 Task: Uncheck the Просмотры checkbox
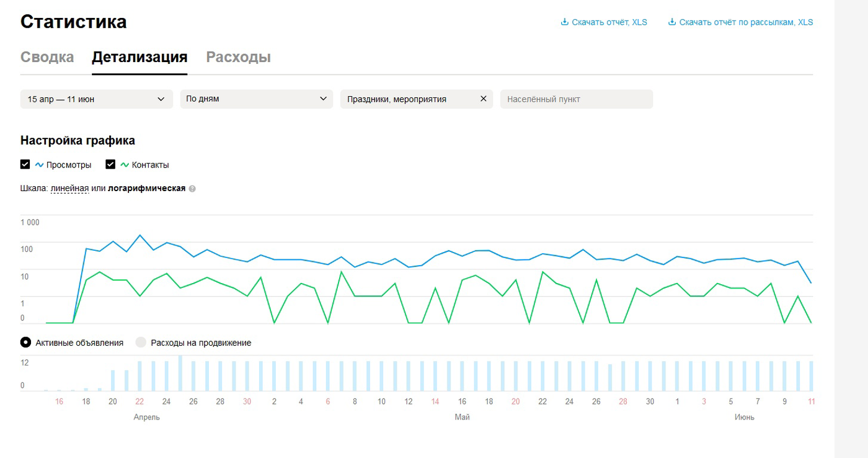click(25, 164)
